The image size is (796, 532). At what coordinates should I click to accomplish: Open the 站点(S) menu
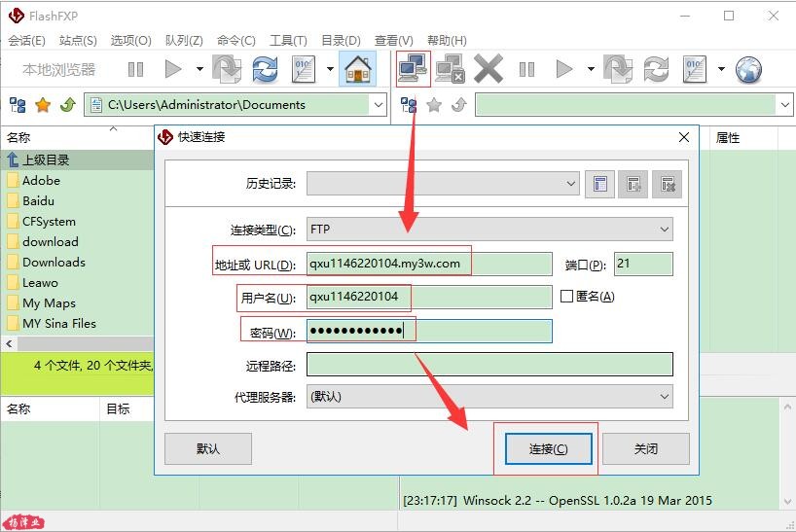(x=78, y=41)
